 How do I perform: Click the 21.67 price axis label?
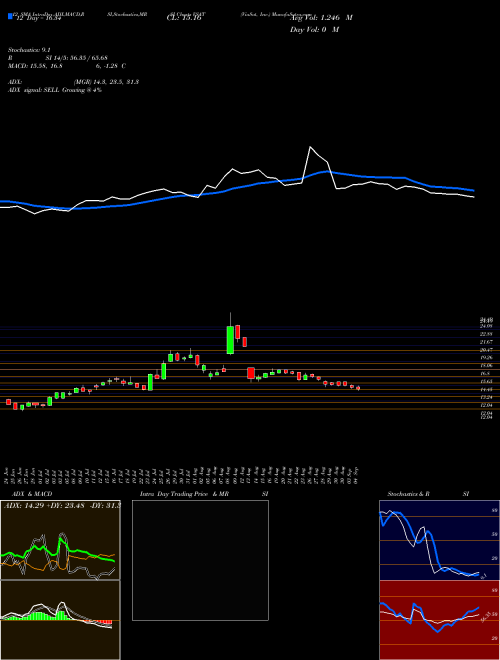tap(487, 341)
